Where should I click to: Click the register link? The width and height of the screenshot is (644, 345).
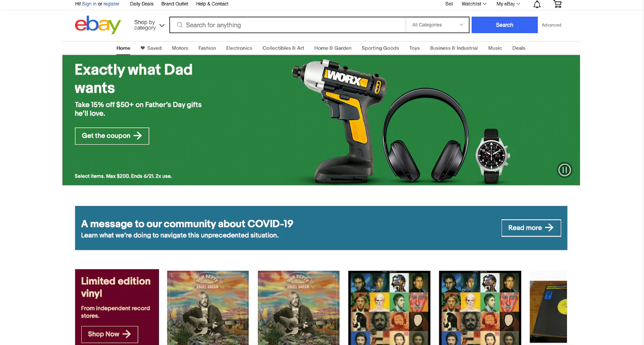[111, 4]
